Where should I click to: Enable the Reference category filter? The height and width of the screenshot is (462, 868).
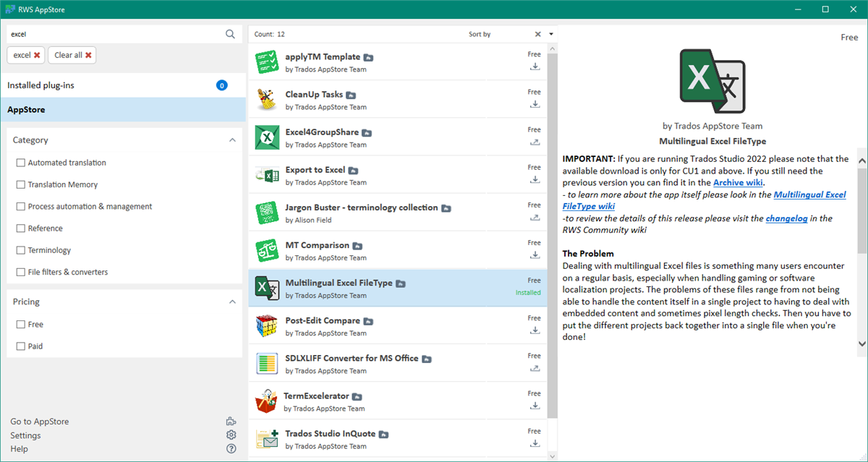click(21, 228)
